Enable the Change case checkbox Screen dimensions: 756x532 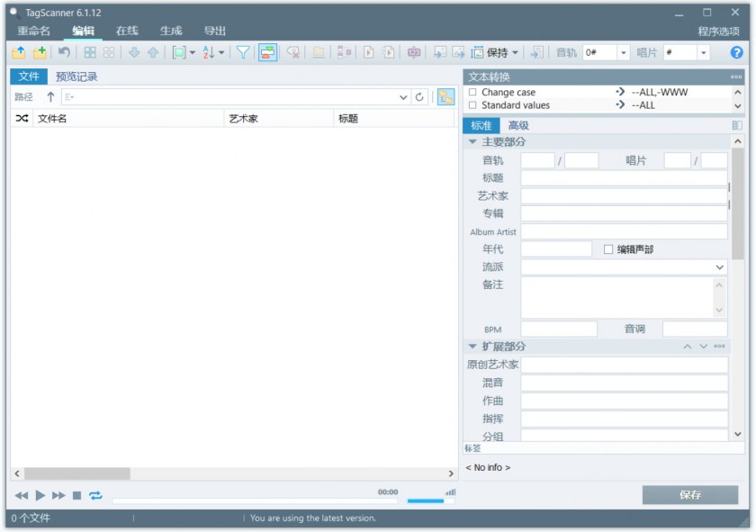click(x=472, y=92)
